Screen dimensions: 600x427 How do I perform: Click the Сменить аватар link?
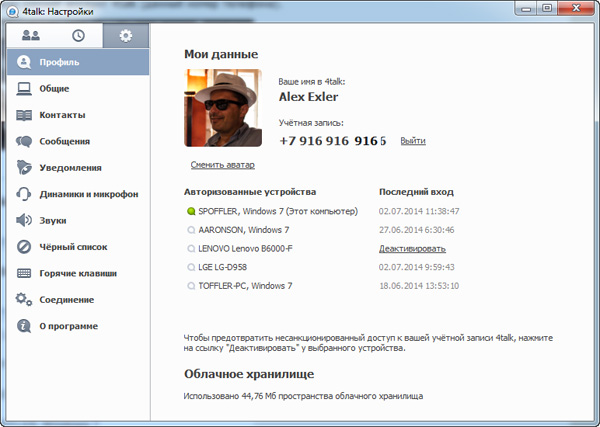click(222, 165)
